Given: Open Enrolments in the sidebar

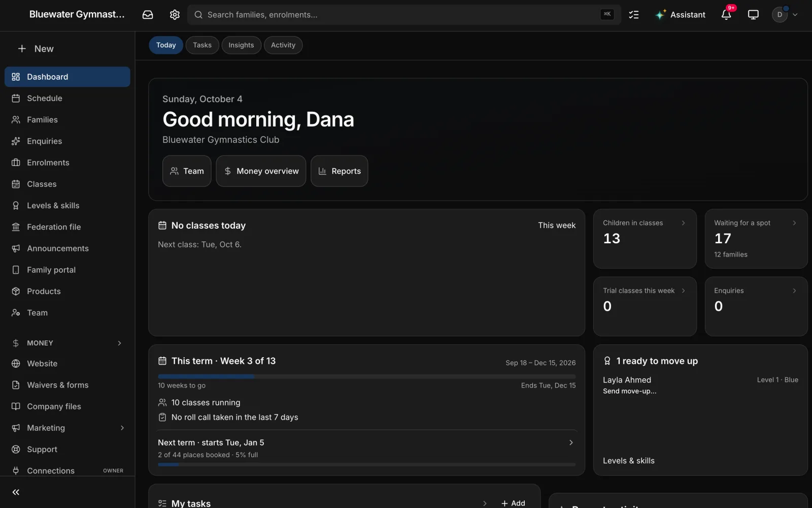Looking at the screenshot, I should (67, 163).
